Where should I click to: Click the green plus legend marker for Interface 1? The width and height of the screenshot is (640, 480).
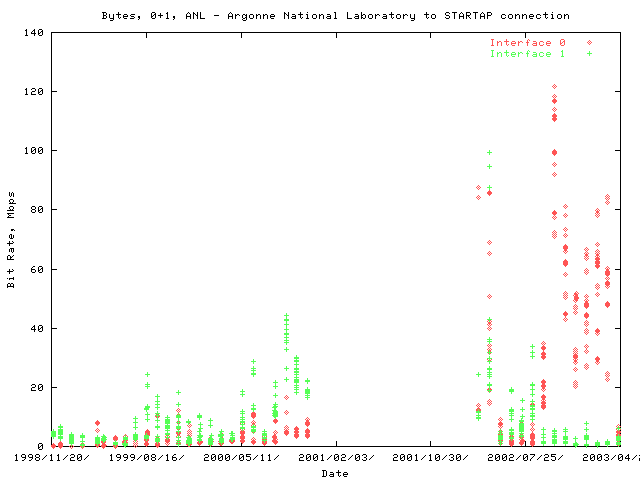click(x=589, y=53)
